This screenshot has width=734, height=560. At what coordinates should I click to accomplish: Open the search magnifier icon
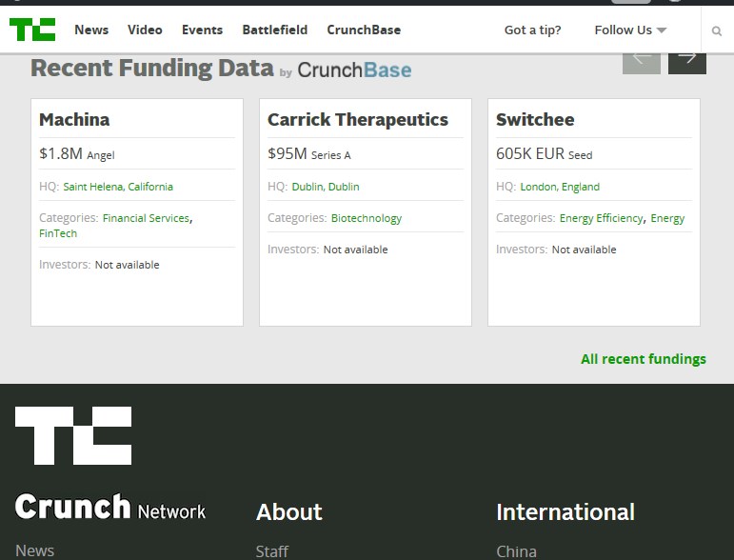pos(716,30)
